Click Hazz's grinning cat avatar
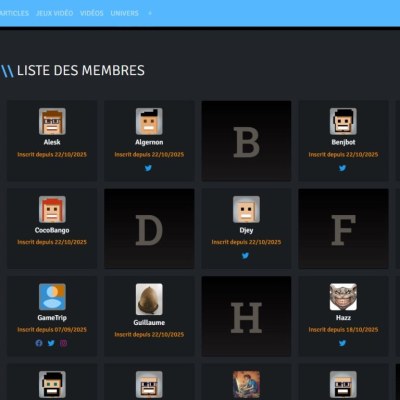The width and height of the screenshot is (400, 400). click(x=343, y=297)
